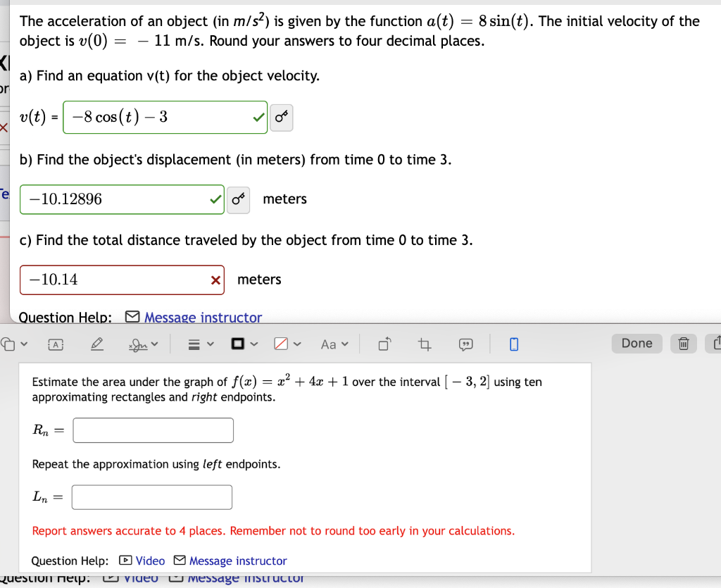Click the Done button
Viewport: 721px width, 588px height.
pyautogui.click(x=637, y=344)
